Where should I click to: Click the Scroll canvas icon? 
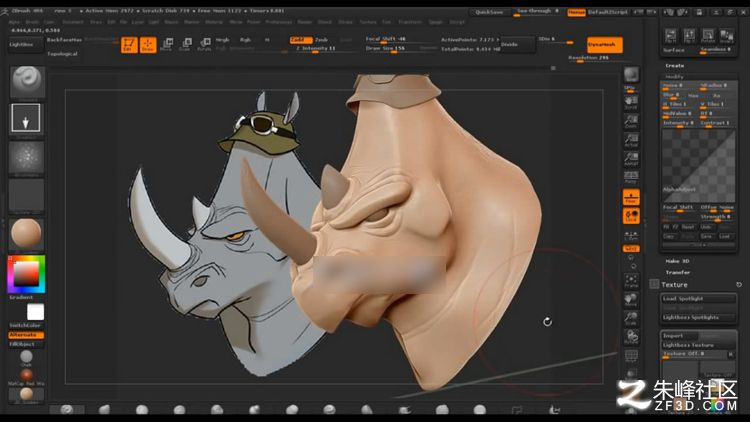click(631, 102)
